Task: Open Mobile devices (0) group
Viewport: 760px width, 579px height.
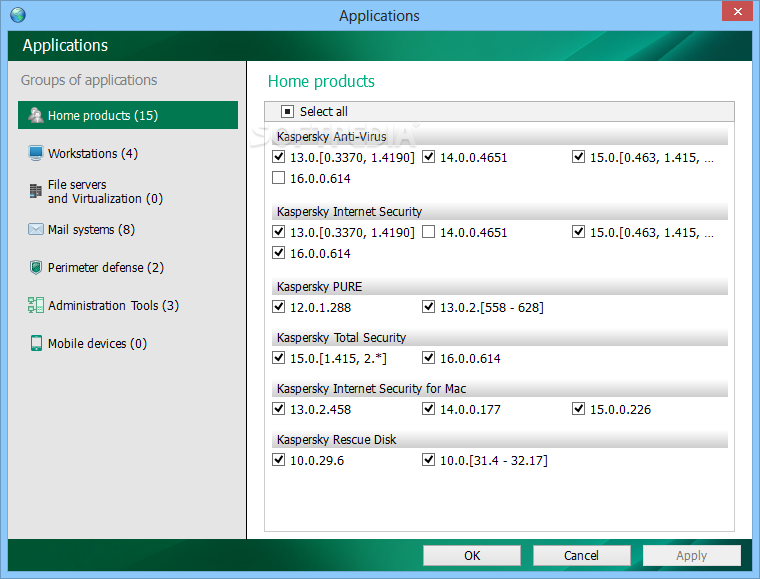Action: click(97, 344)
